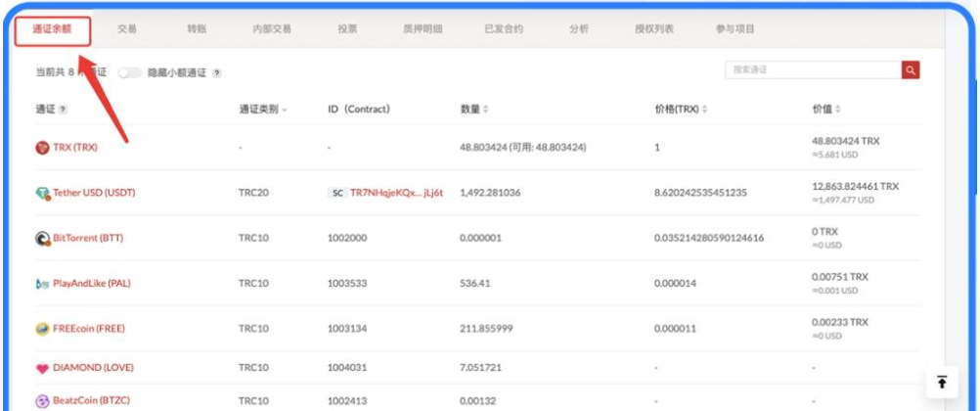The image size is (980, 411).
Task: Open the BeatzCoin (BTZC) link
Action: [91, 400]
